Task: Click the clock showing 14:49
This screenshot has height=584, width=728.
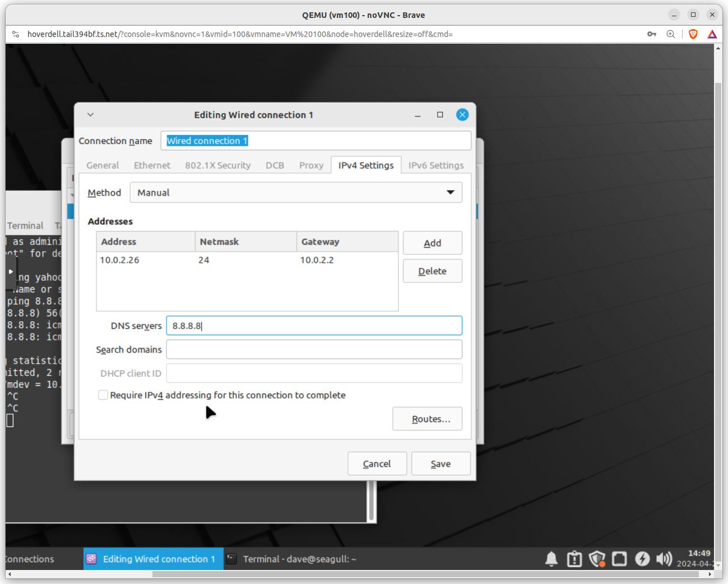Action: click(x=699, y=553)
